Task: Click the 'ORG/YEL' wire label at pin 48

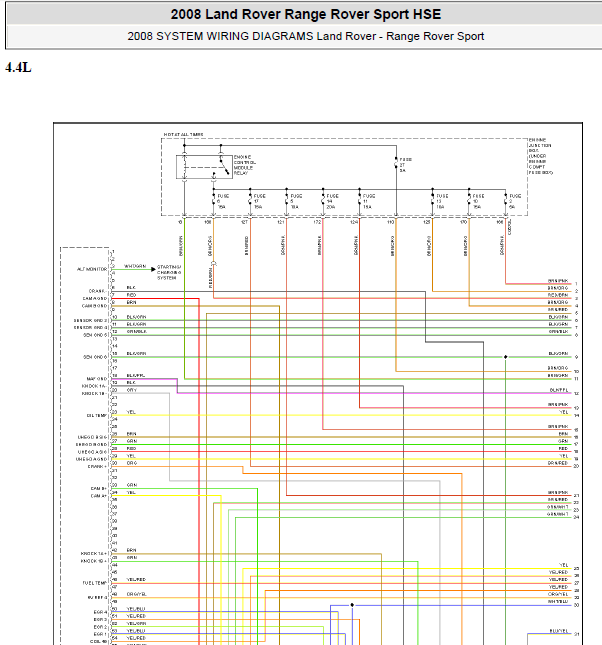Action: click(136, 594)
